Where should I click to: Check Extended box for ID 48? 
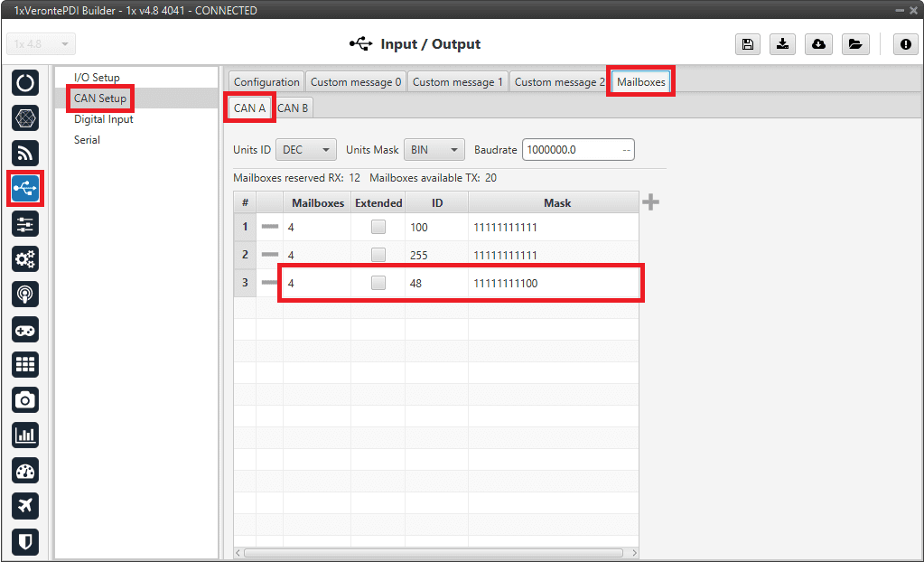(378, 284)
